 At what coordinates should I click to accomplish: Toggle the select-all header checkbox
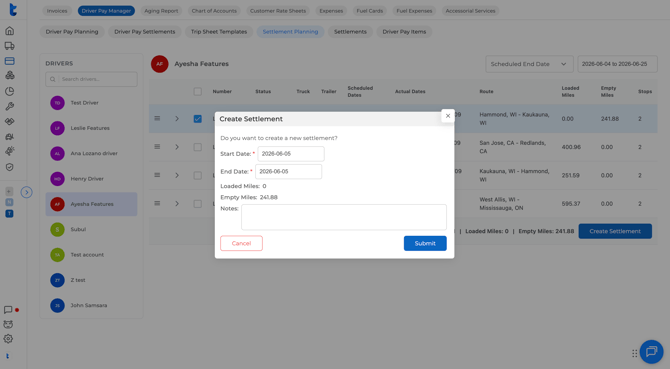[x=197, y=91]
